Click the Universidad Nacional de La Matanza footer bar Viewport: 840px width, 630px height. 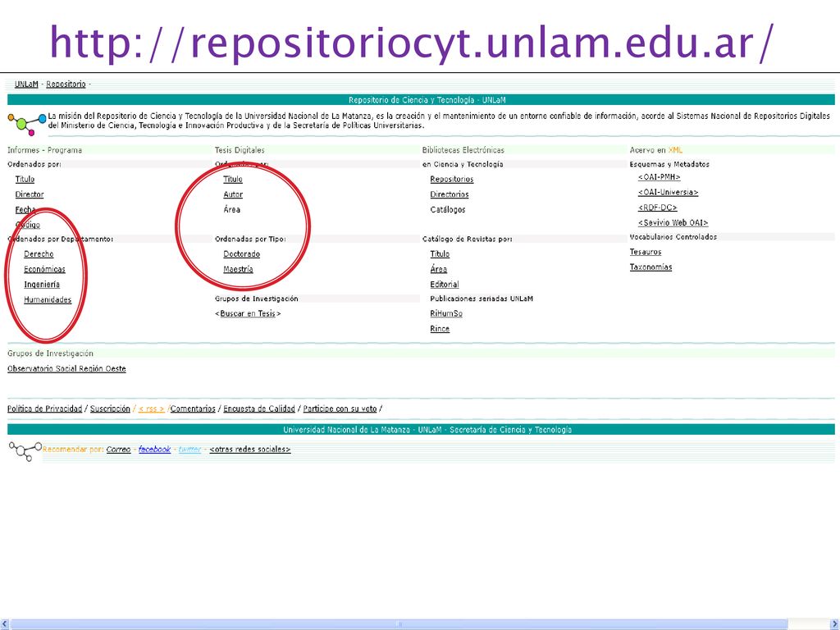(421, 430)
